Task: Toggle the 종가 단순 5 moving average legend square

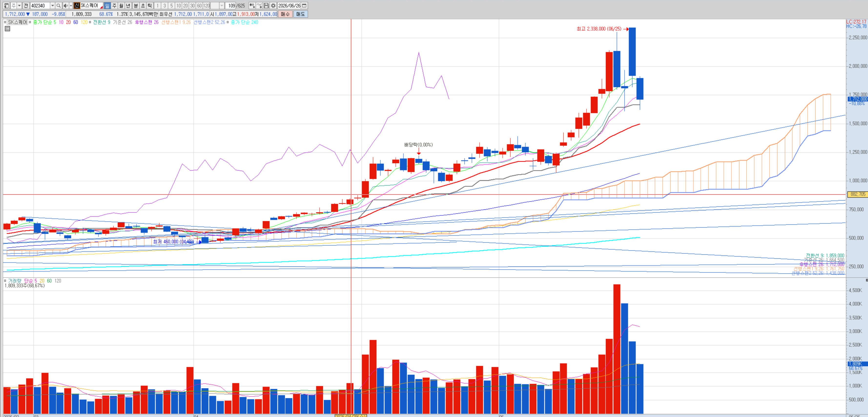Action: click(x=30, y=22)
